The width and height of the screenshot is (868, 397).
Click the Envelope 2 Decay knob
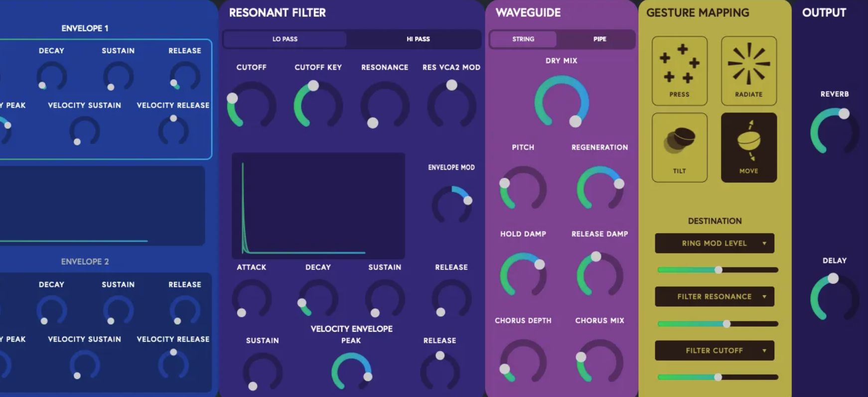pyautogui.click(x=51, y=310)
